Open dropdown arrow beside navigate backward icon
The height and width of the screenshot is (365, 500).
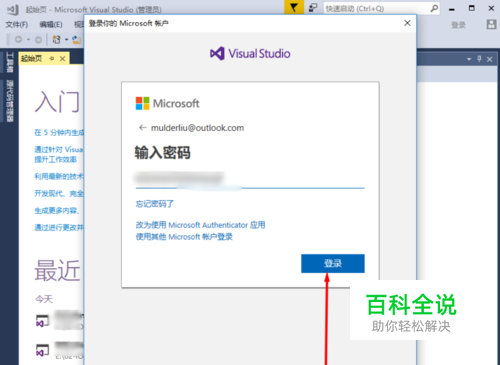point(28,40)
